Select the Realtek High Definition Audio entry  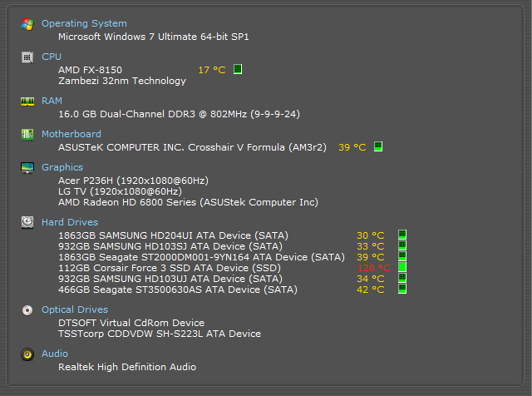(127, 367)
